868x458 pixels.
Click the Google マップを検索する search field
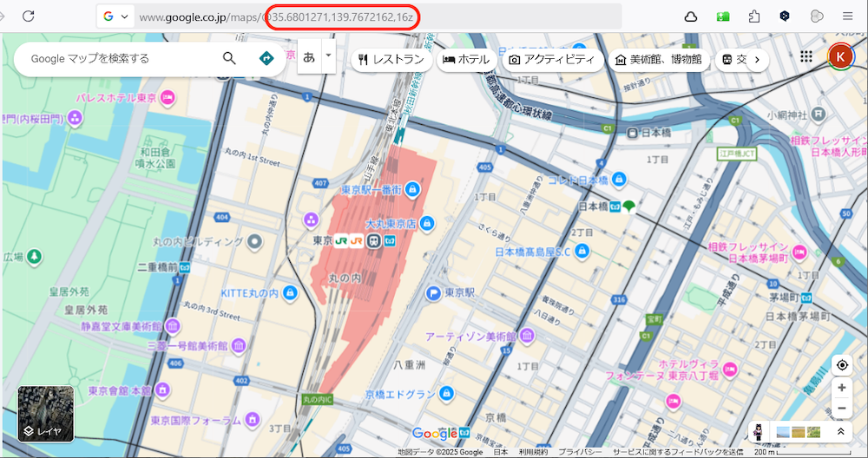click(117, 58)
